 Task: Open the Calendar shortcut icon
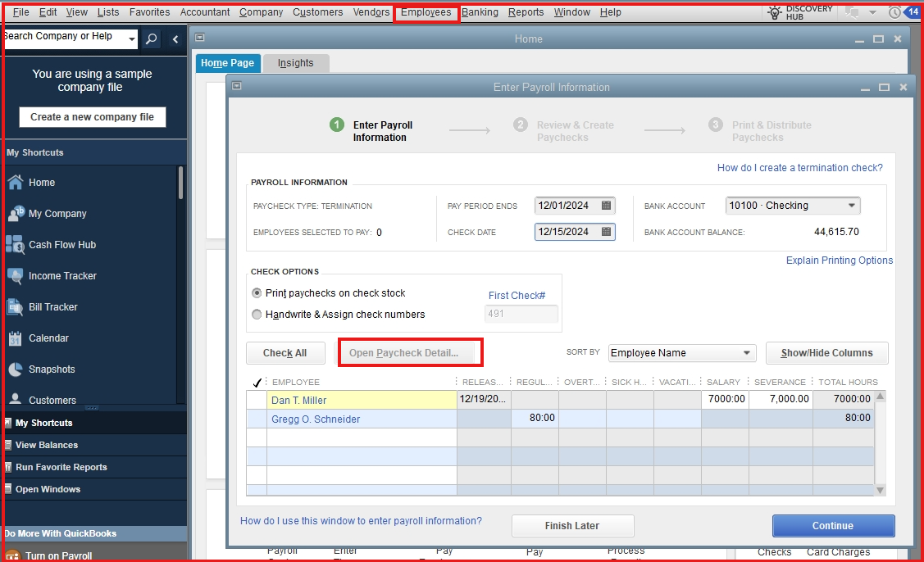(x=16, y=338)
